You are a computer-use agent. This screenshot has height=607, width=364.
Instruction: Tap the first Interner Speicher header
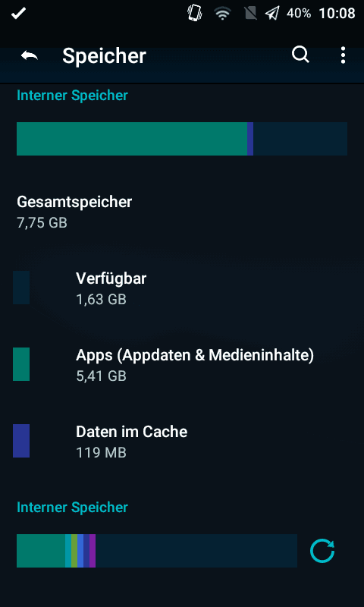(72, 96)
